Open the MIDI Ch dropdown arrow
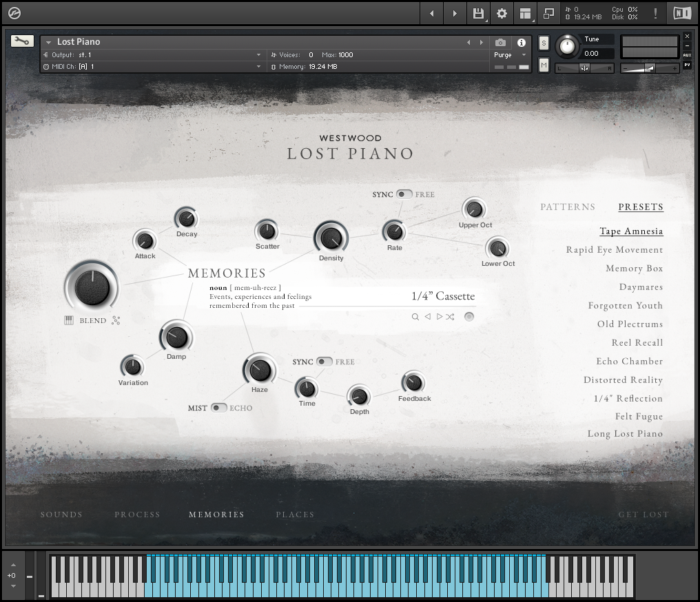The image size is (700, 602). click(258, 67)
